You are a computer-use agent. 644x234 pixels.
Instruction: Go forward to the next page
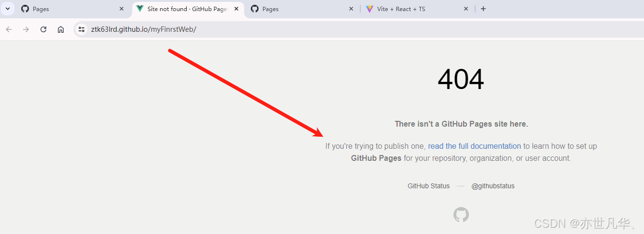pos(26,29)
